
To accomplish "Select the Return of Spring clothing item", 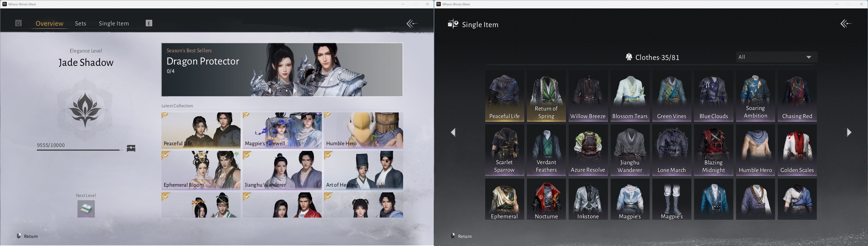I will click(546, 96).
